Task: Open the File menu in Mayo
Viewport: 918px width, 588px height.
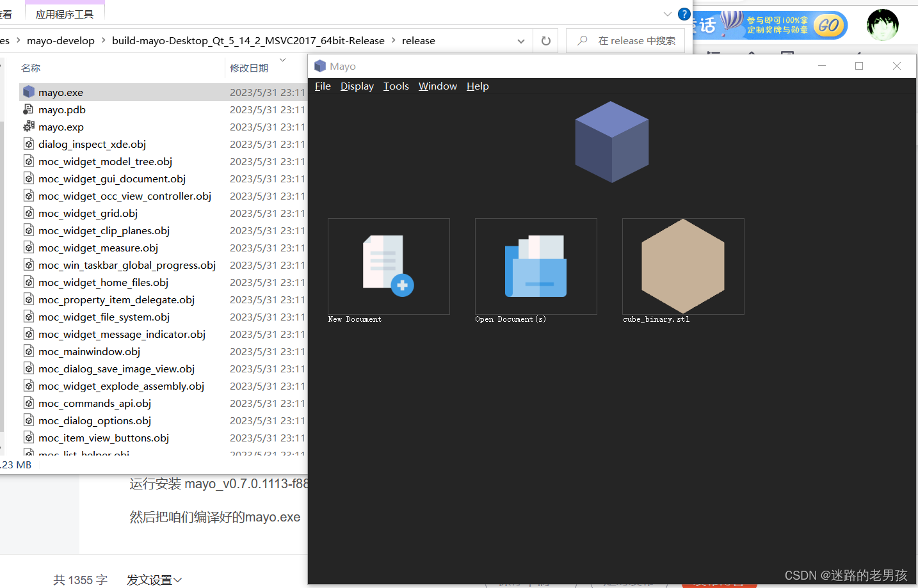Action: click(322, 86)
